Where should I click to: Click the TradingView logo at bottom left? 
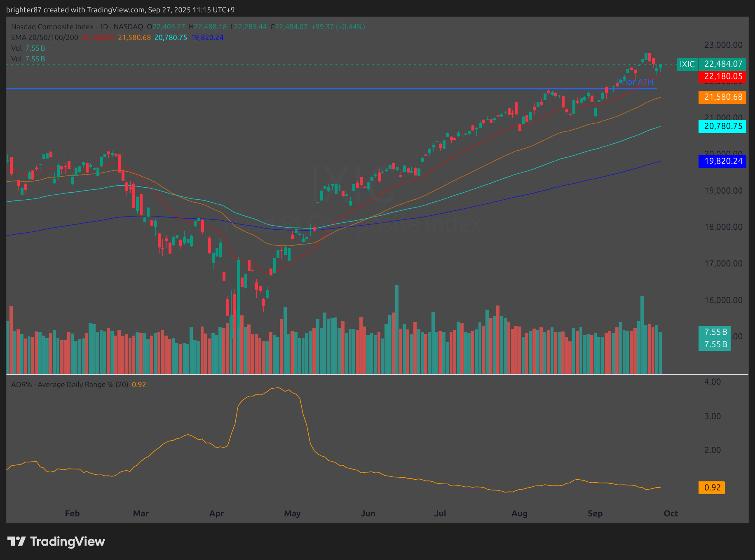[x=56, y=541]
